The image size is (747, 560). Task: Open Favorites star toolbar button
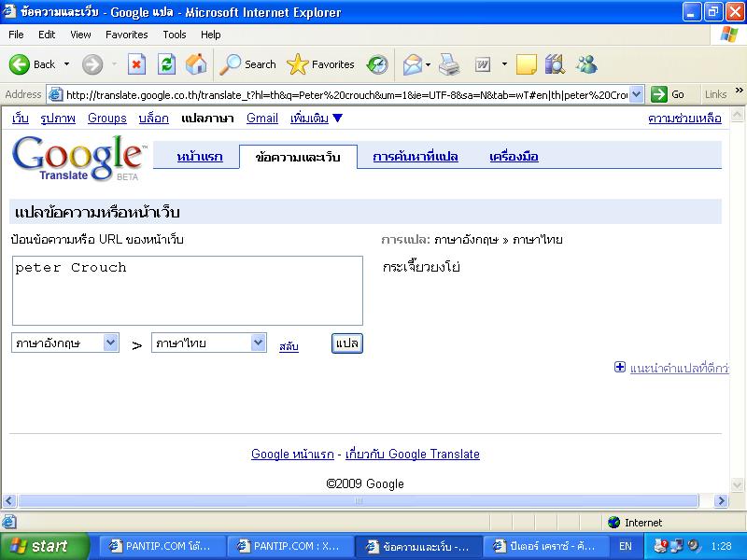click(320, 64)
